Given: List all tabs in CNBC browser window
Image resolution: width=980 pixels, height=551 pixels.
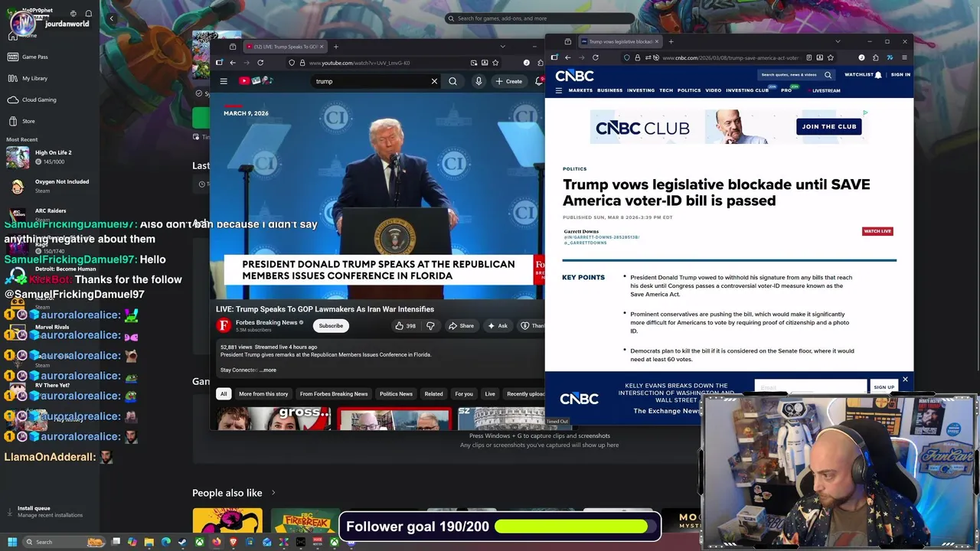Looking at the screenshot, I should pyautogui.click(x=837, y=41).
